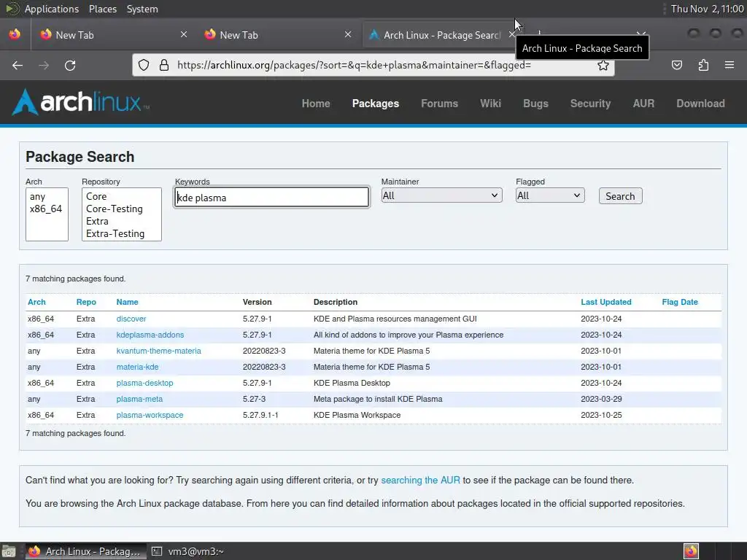Open the Places menu

click(x=102, y=9)
